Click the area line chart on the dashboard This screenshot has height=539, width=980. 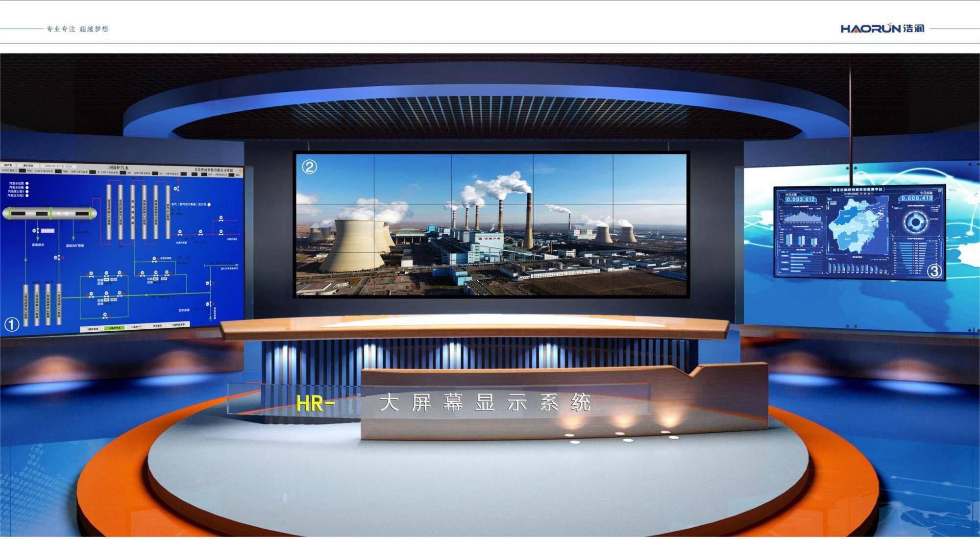(x=802, y=216)
